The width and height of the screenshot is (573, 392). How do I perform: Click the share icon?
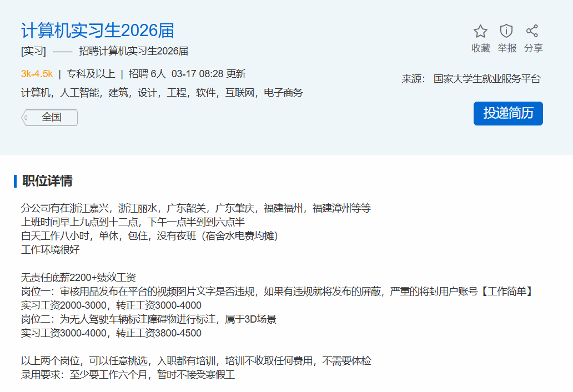point(532,31)
